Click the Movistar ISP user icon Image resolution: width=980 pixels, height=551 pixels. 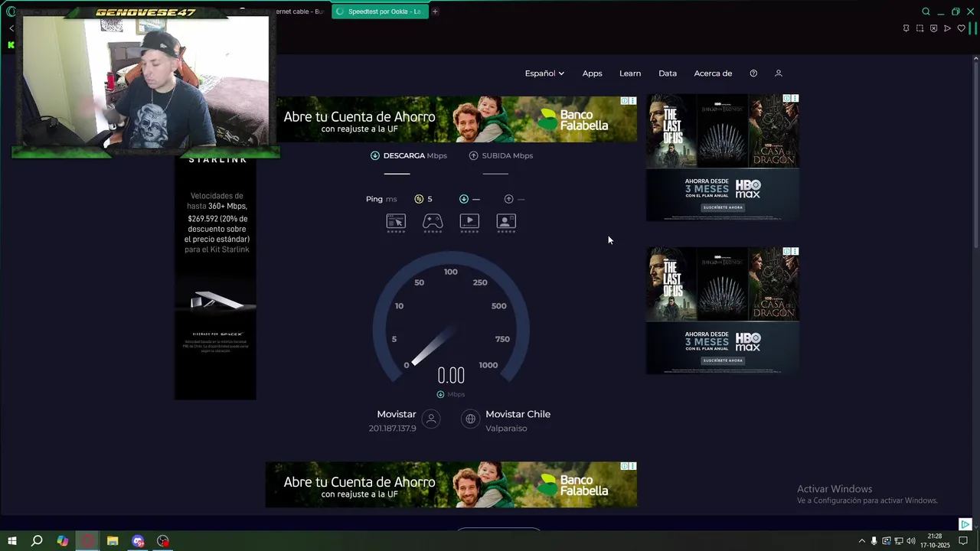(x=431, y=419)
